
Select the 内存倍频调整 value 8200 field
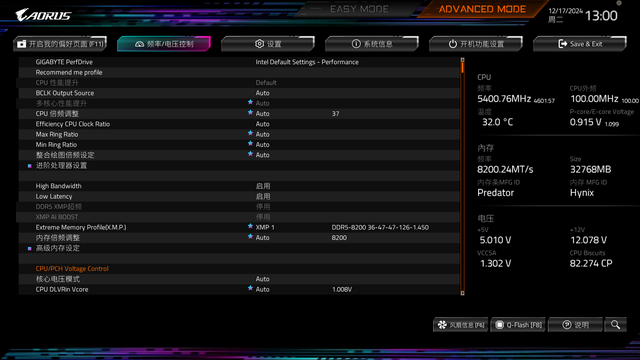click(x=339, y=238)
